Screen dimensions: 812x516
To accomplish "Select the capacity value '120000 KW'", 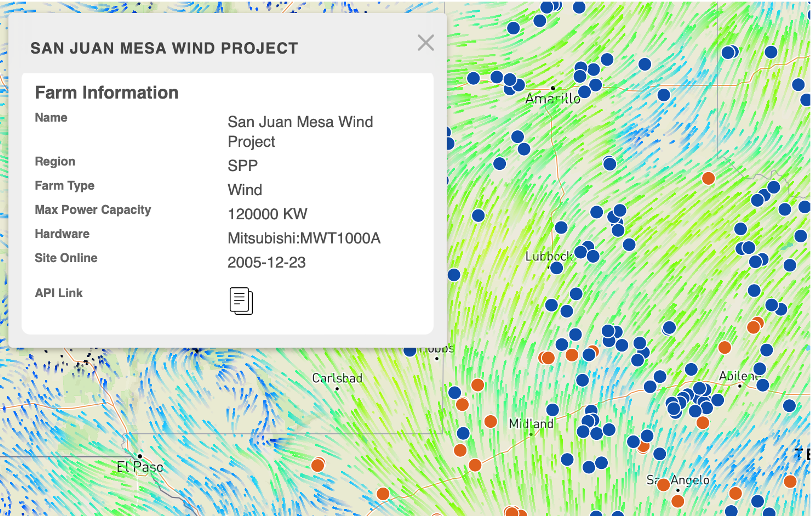I will (267, 214).
